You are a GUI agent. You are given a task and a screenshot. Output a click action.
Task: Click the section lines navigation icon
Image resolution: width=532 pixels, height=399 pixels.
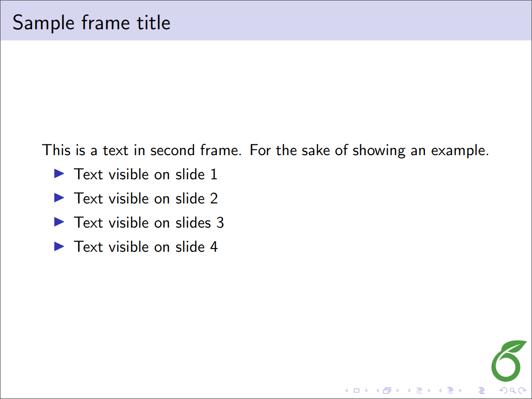[450, 391]
